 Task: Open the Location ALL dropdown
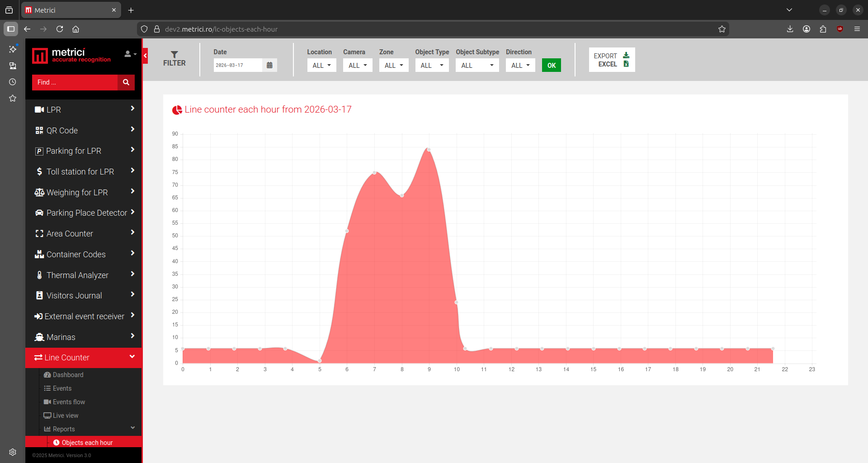point(322,65)
